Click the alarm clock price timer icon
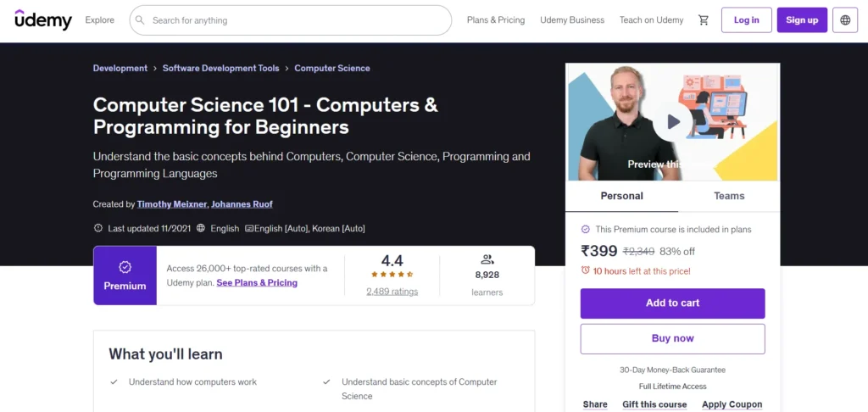This screenshot has height=412, width=868. click(586, 271)
